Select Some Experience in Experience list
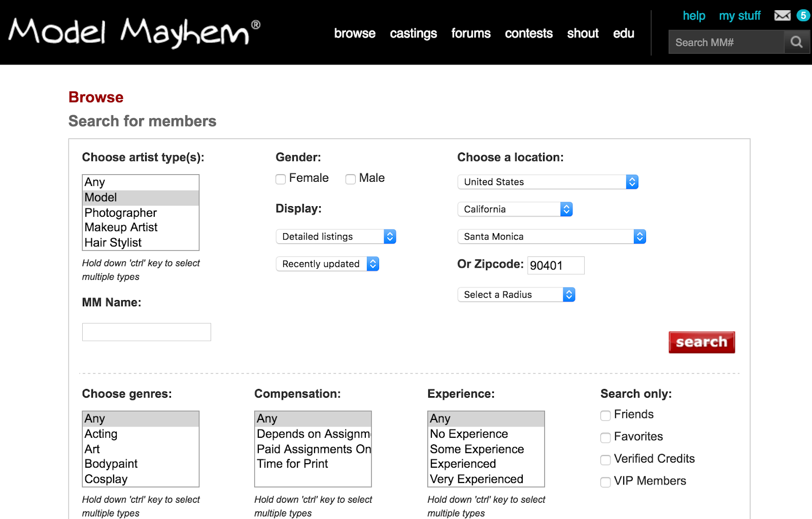Viewport: 812px width, 519px height. [486, 449]
